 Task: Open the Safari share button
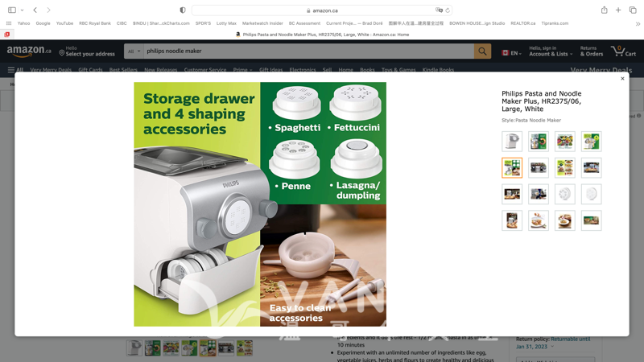point(605,10)
